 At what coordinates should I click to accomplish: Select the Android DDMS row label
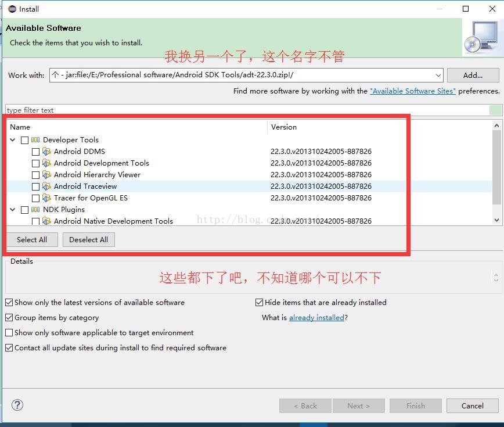[80, 152]
